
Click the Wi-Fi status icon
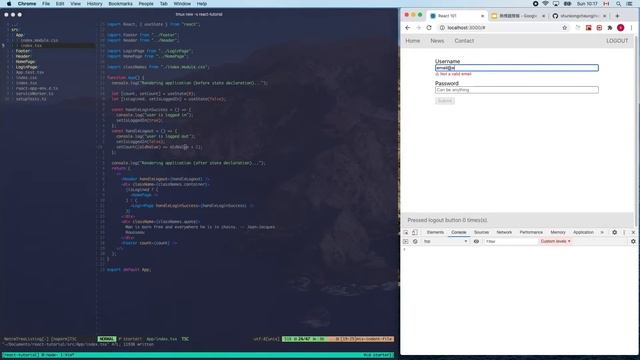point(545,4)
